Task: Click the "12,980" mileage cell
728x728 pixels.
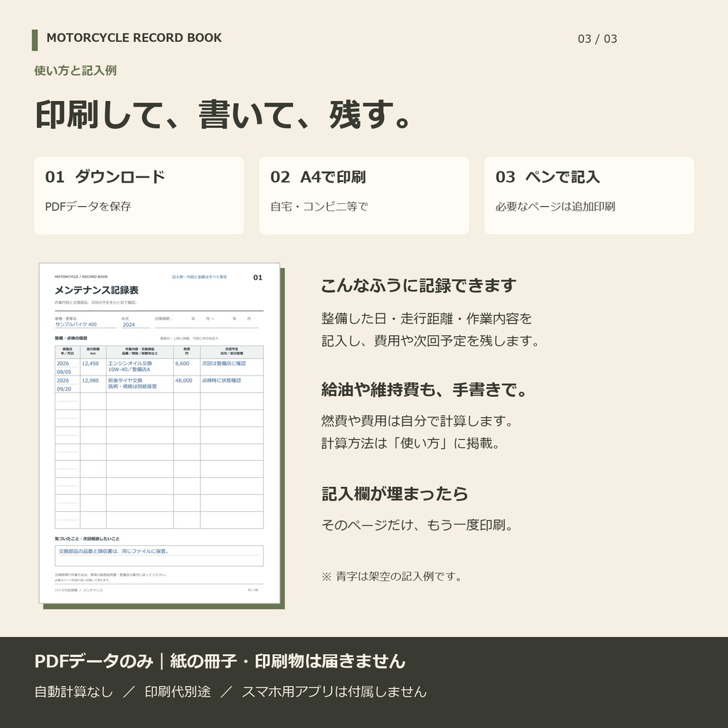Action: pyautogui.click(x=90, y=380)
